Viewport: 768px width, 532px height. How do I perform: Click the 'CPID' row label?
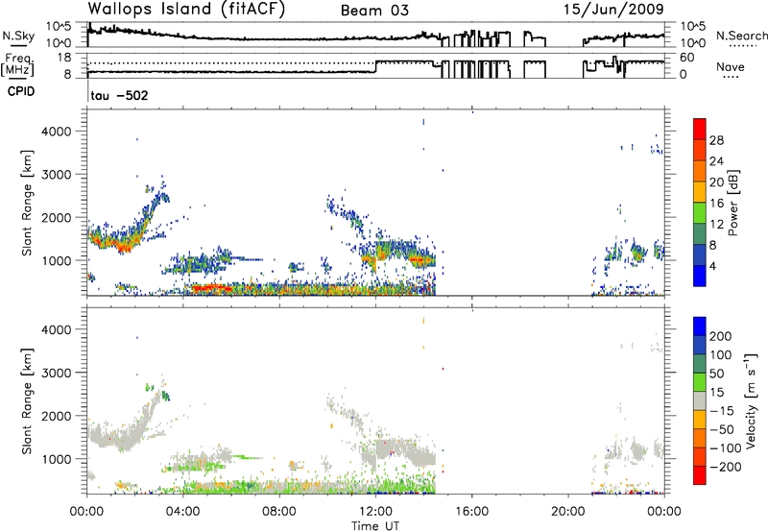tap(21, 91)
